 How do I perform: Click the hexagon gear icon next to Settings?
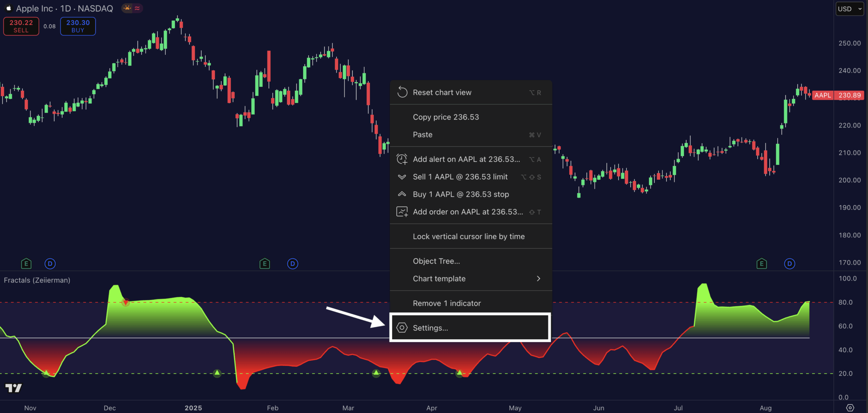tap(402, 328)
